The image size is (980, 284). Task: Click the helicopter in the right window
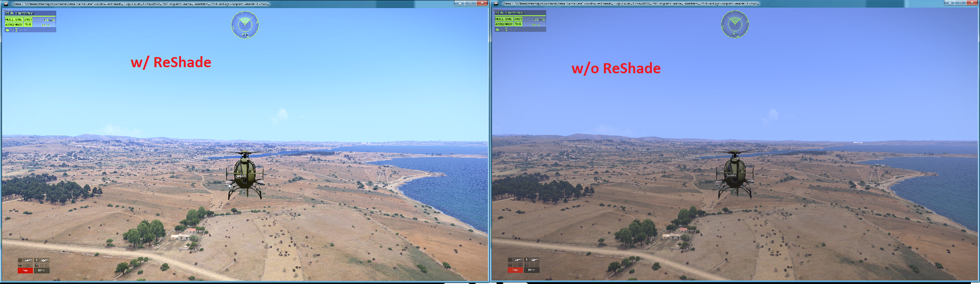point(734,174)
